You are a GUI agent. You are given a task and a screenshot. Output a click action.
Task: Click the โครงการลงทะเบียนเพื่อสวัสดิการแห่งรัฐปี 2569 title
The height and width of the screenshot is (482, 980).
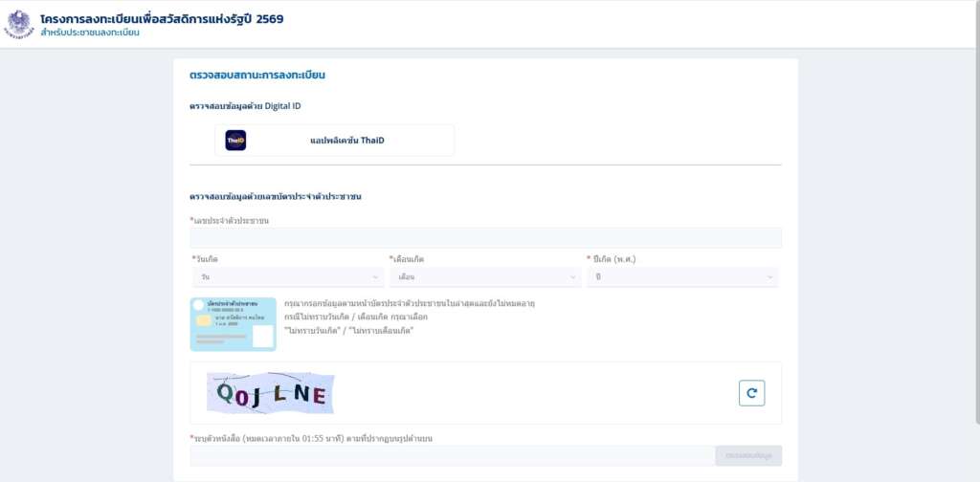162,19
